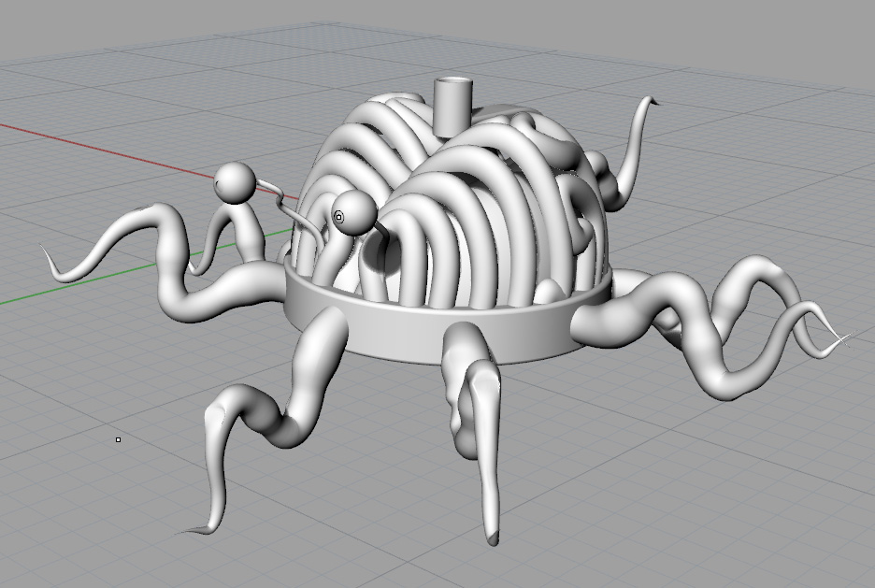Select the small square point on the grid
The height and width of the screenshot is (588, 875).
point(119,440)
